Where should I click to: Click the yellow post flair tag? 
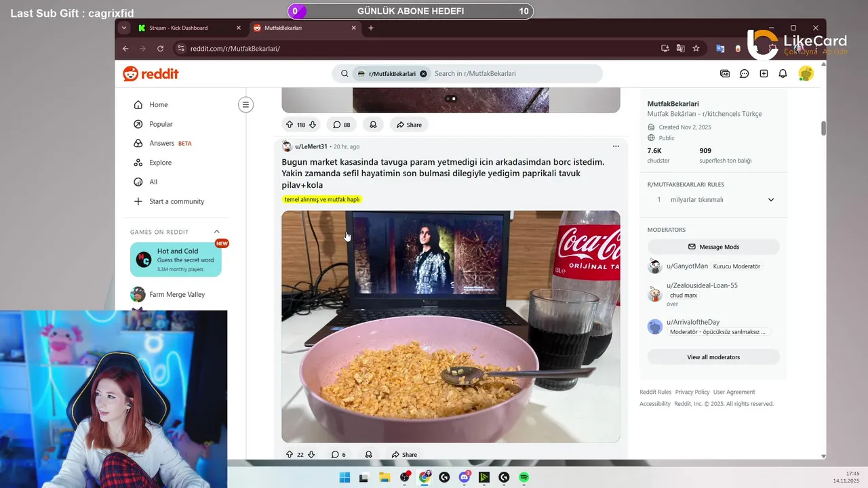[322, 199]
